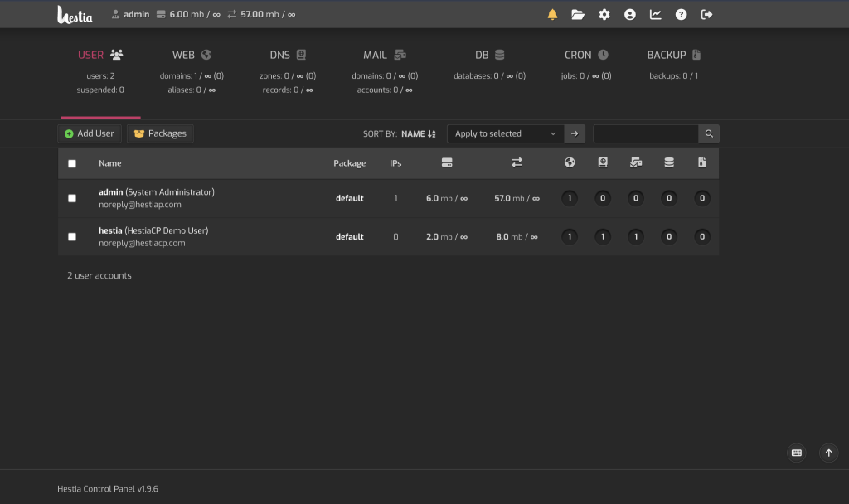The width and height of the screenshot is (849, 504).
Task: Click admin backup count badge
Action: 702,198
